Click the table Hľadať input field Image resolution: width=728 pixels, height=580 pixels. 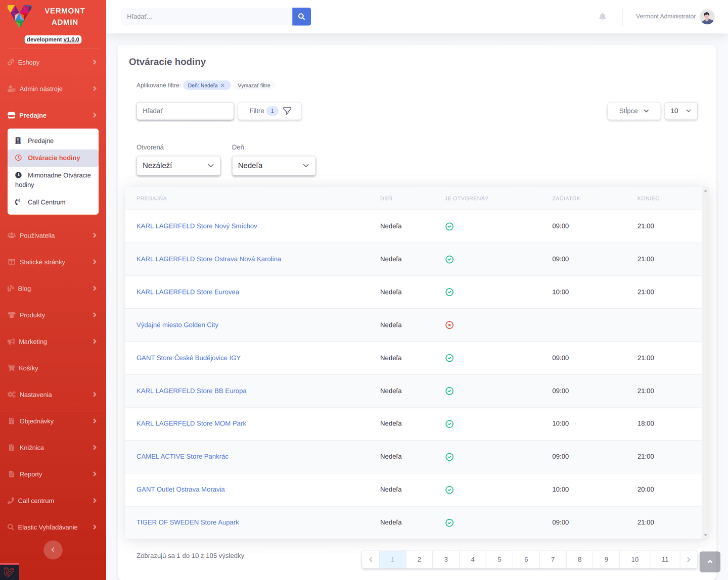[x=185, y=111]
